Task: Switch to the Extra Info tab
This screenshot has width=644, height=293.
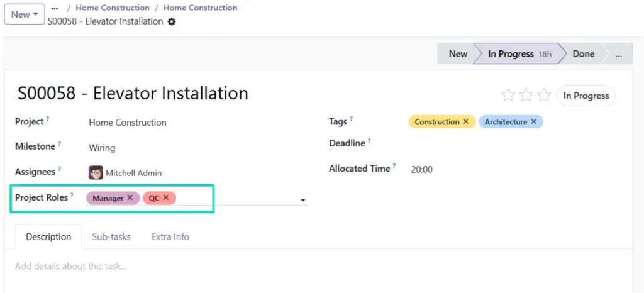Action: [x=170, y=237]
